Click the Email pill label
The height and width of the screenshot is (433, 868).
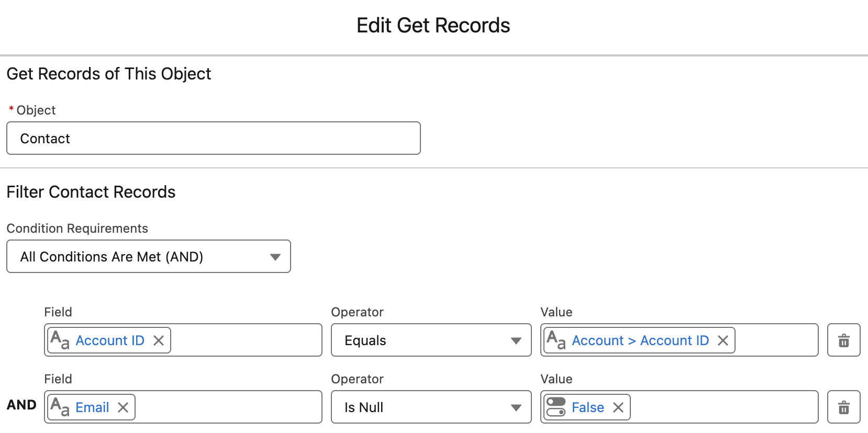point(92,407)
